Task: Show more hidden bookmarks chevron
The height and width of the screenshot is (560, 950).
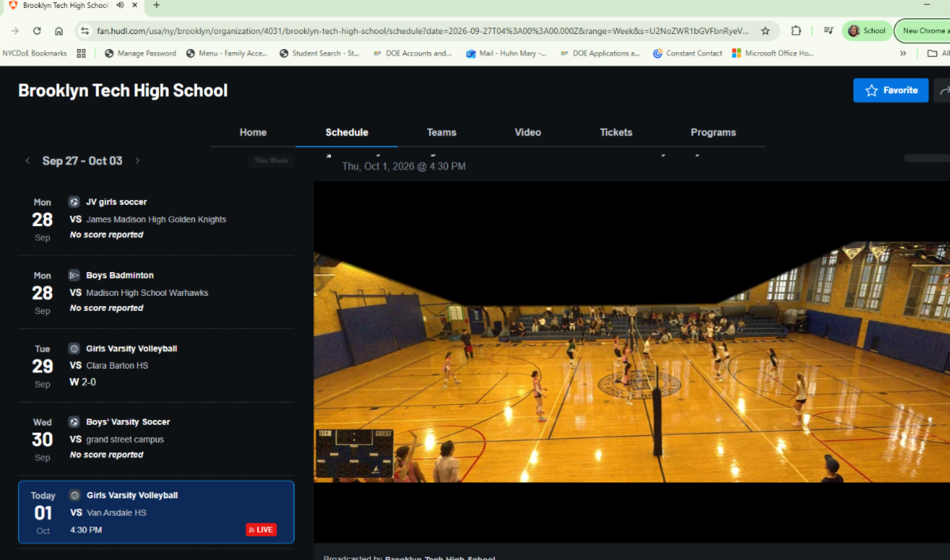Action: click(x=903, y=53)
